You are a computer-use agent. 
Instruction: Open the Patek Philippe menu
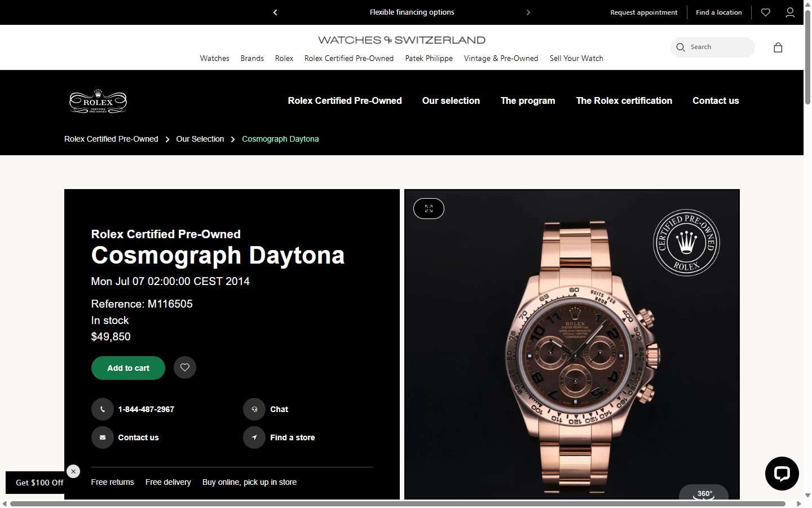429,58
